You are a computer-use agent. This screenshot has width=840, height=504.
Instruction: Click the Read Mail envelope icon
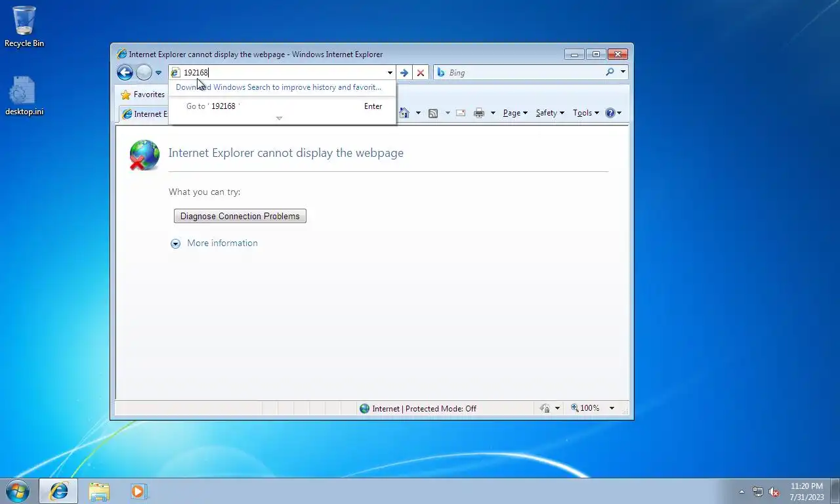tap(461, 113)
